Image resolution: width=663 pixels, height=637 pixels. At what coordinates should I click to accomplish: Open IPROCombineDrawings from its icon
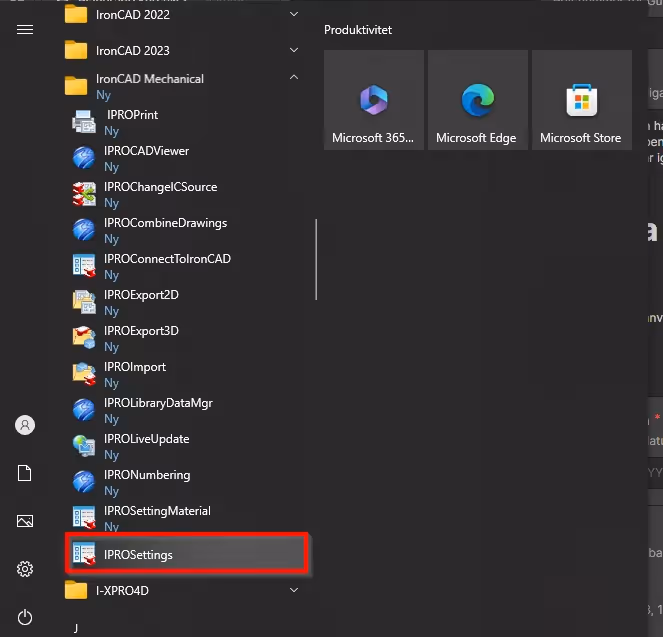pos(84,230)
